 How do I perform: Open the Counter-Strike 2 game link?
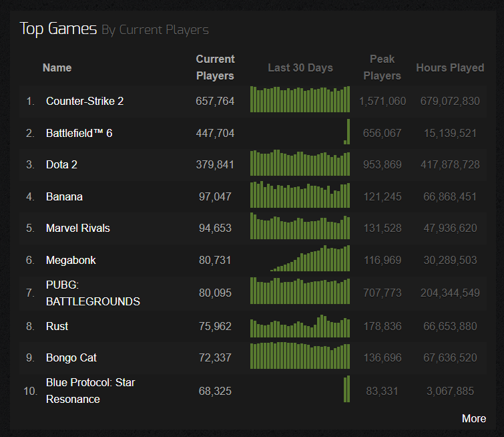tap(85, 101)
